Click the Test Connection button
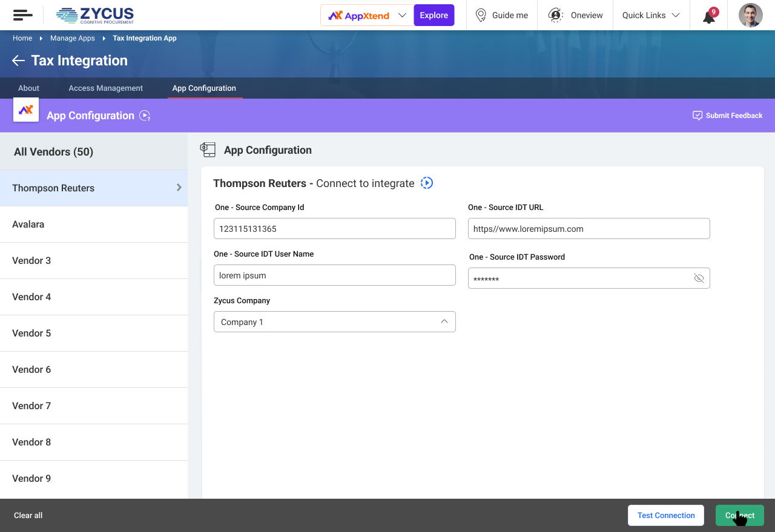Screen dimensions: 775x532 (665, 516)
